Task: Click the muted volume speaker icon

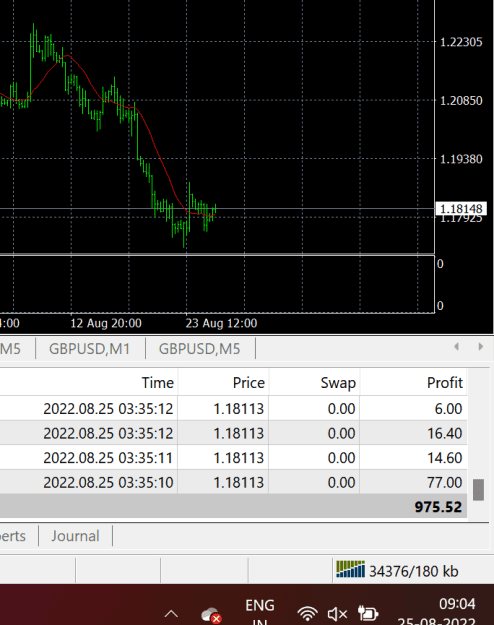Action: (337, 614)
